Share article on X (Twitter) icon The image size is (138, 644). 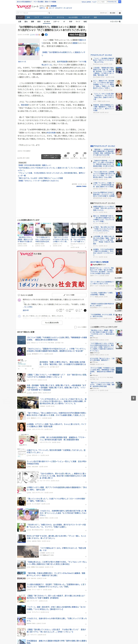tap(43, 35)
